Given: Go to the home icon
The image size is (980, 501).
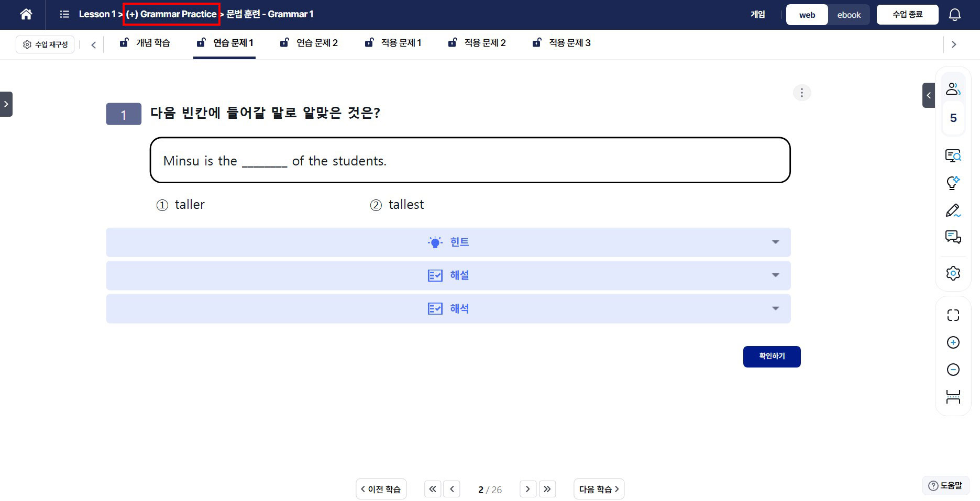Looking at the screenshot, I should coord(26,14).
